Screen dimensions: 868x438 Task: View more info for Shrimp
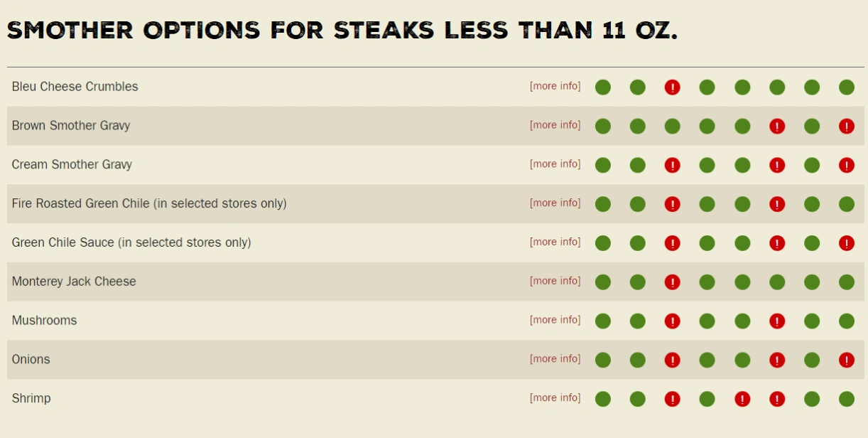(x=555, y=398)
